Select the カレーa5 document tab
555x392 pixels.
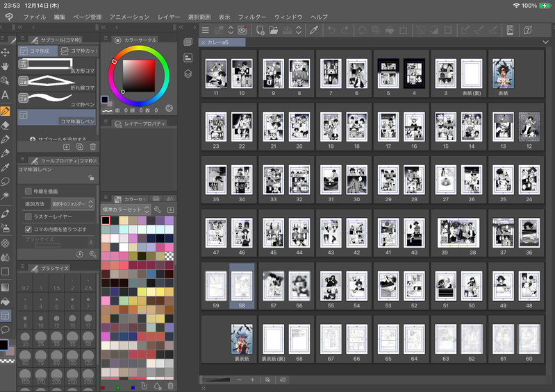(223, 42)
